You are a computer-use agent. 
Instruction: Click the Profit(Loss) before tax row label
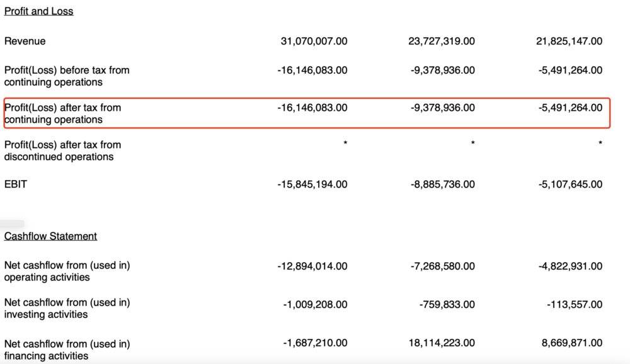tap(66, 76)
